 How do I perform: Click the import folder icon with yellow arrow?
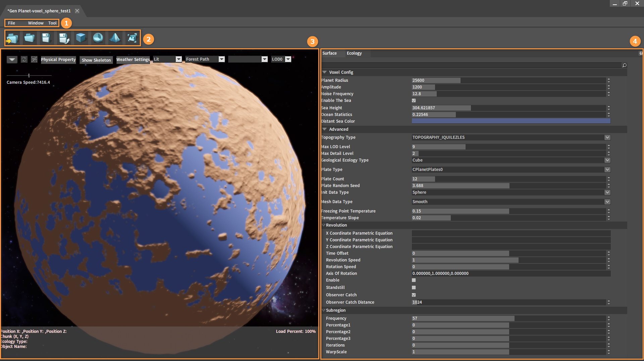tap(12, 38)
